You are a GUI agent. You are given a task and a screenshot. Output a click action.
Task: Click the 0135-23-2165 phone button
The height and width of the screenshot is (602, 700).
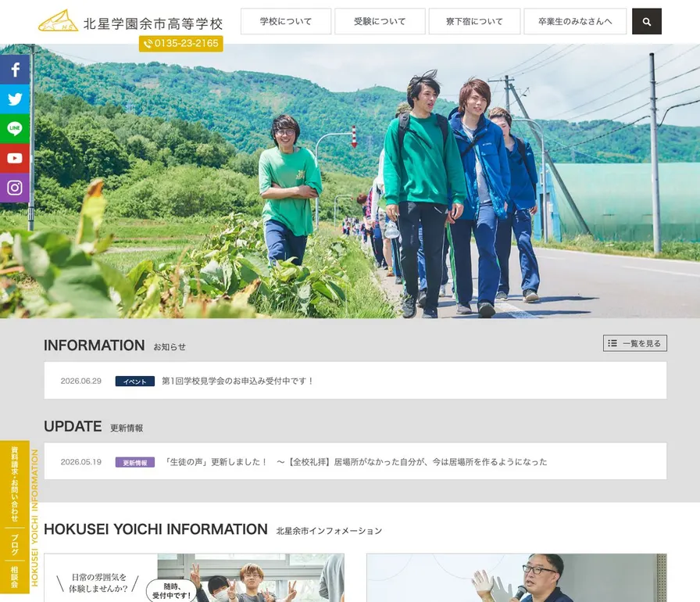point(180,43)
